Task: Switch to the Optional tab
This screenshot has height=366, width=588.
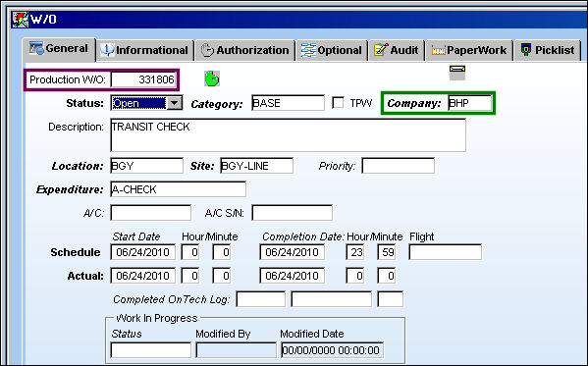Action: [x=332, y=50]
